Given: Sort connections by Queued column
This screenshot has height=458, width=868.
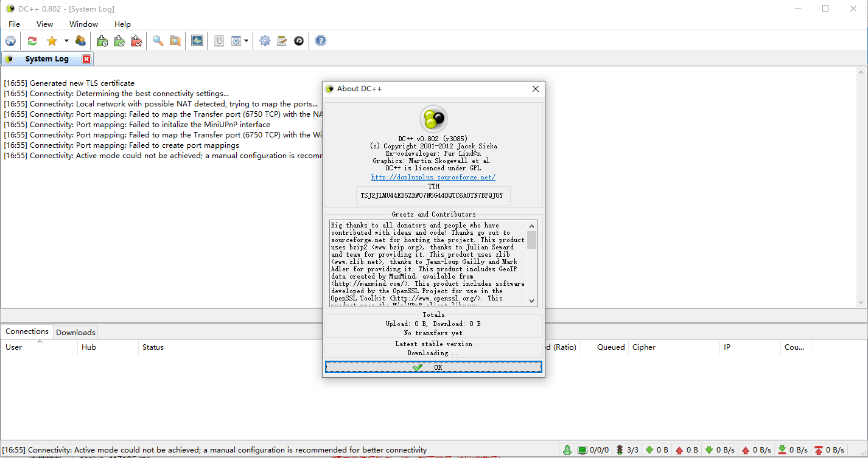Looking at the screenshot, I should click(x=604, y=347).
